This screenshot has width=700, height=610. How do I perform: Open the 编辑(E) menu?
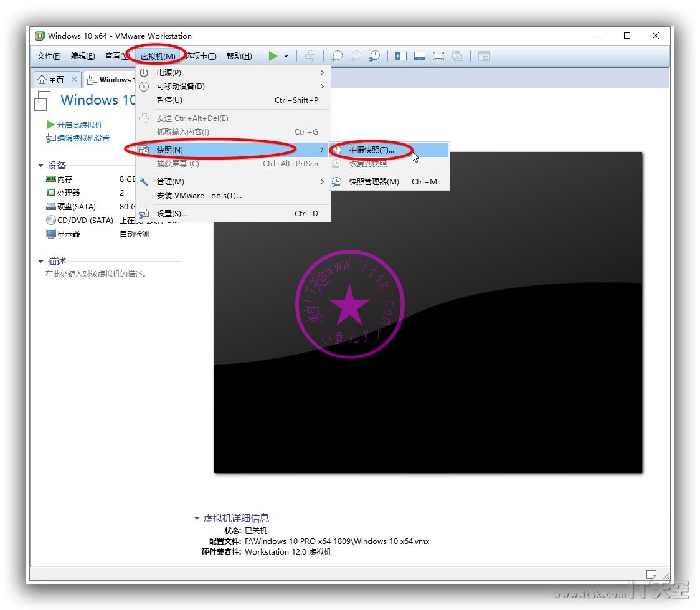83,56
